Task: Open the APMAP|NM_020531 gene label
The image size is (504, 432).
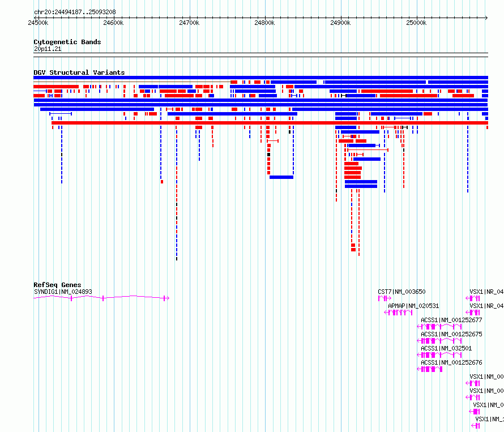Action: pyautogui.click(x=413, y=306)
